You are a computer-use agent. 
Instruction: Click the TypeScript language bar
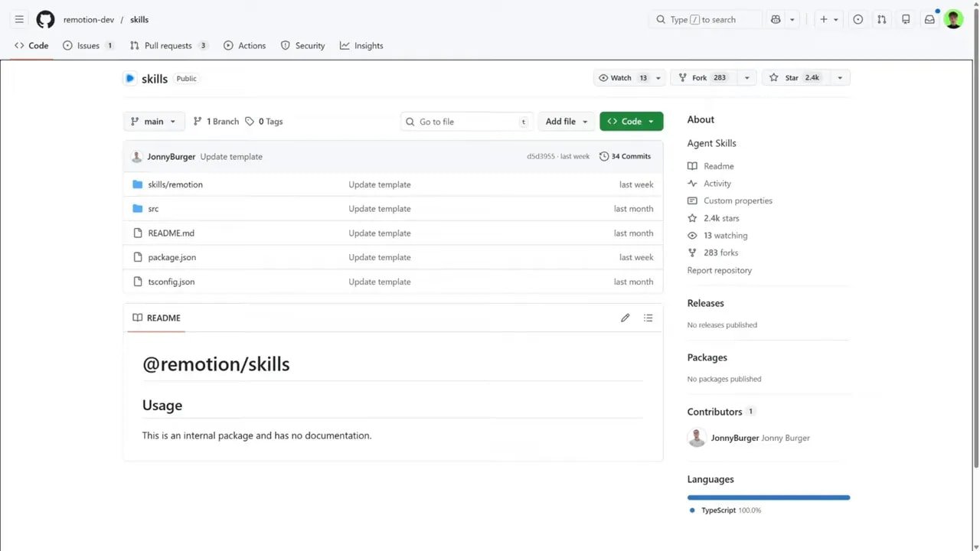click(768, 497)
